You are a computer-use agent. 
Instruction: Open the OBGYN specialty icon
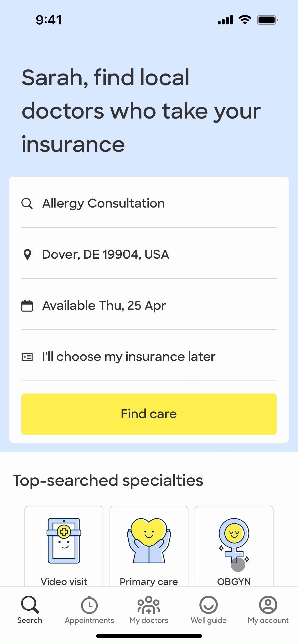tap(234, 540)
